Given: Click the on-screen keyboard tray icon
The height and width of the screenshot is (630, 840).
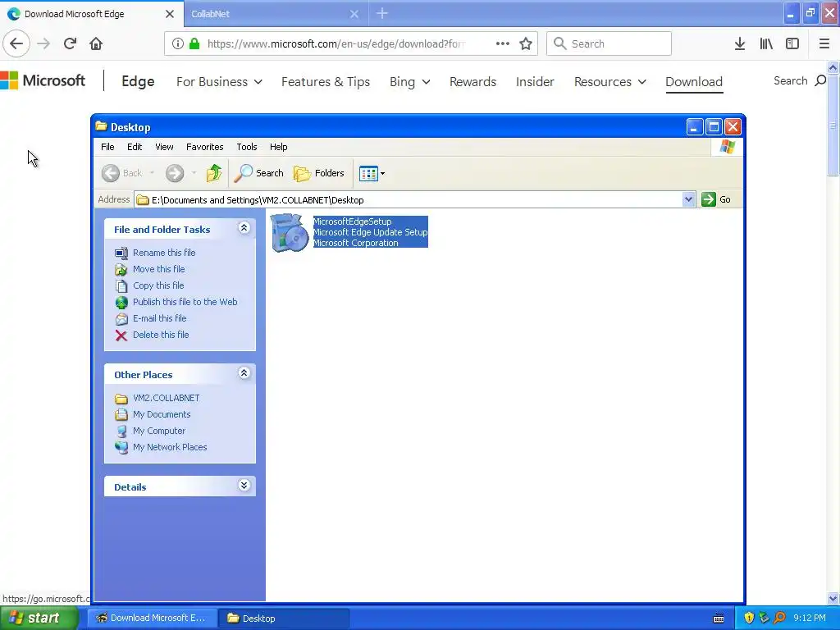Looking at the screenshot, I should tap(719, 619).
